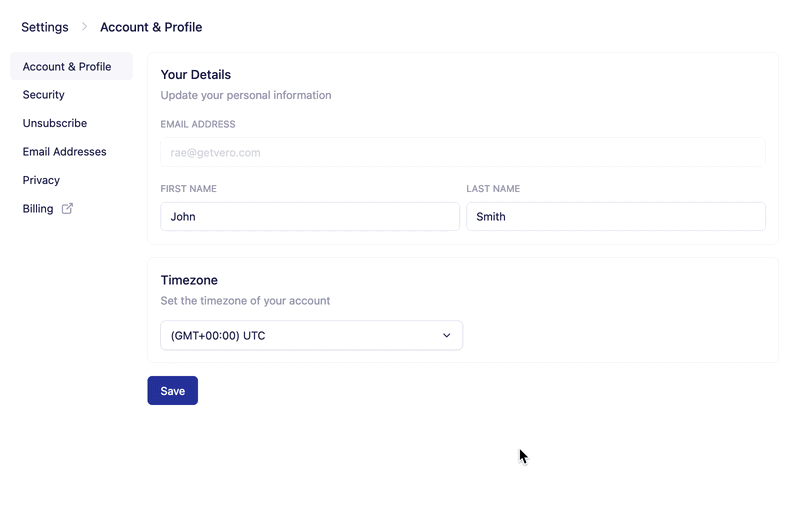
Task: Focus the First Name field containing John
Action: (x=310, y=216)
